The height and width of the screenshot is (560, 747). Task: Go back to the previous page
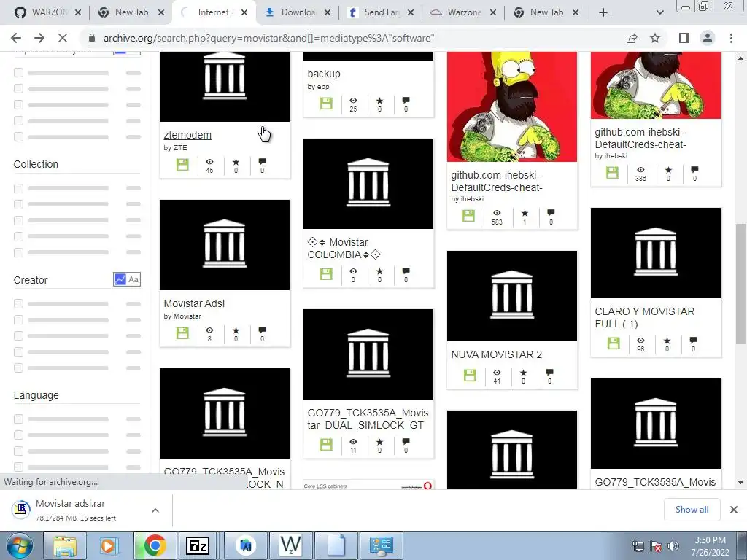(x=16, y=38)
